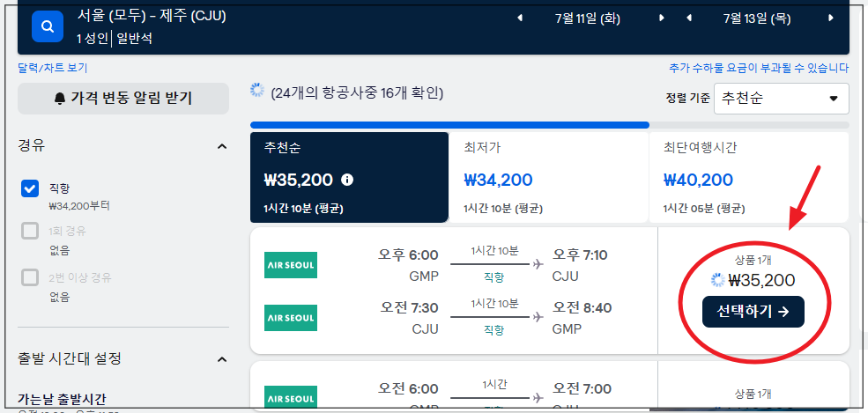Click 선택하기 button for ₩35,200 flight
This screenshot has width=868, height=413.
pos(753,312)
